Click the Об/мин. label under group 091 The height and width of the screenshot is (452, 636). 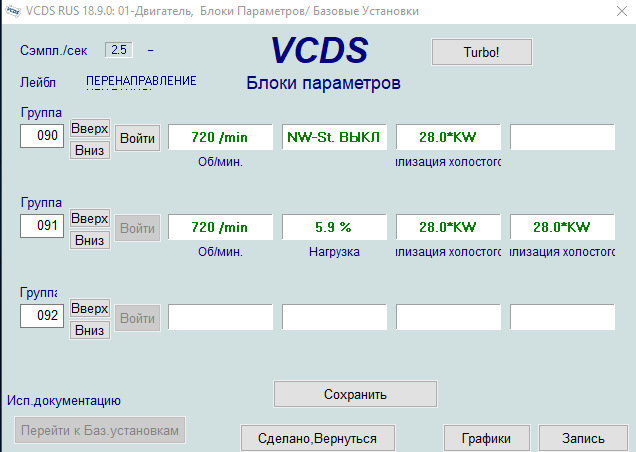(x=220, y=252)
